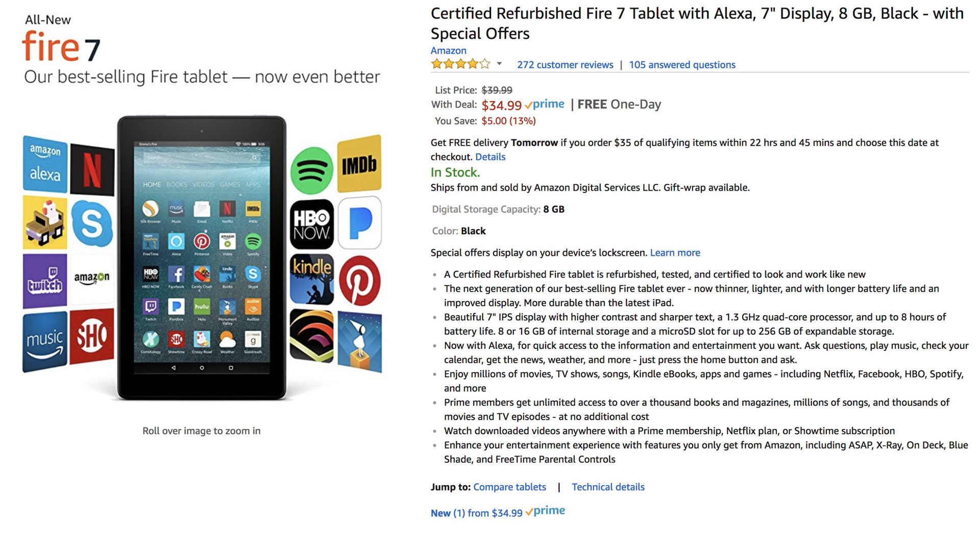Select the Pandora icon
This screenshot has width=980, height=551.
(359, 225)
